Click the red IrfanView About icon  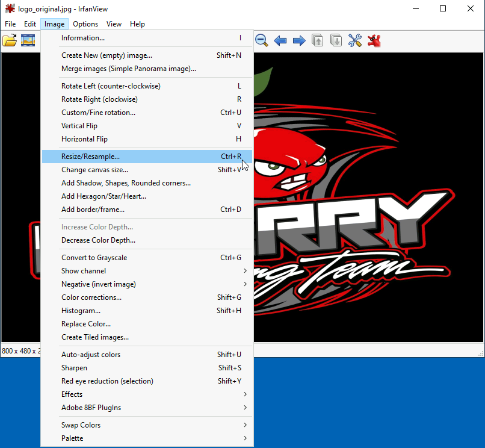click(x=374, y=40)
